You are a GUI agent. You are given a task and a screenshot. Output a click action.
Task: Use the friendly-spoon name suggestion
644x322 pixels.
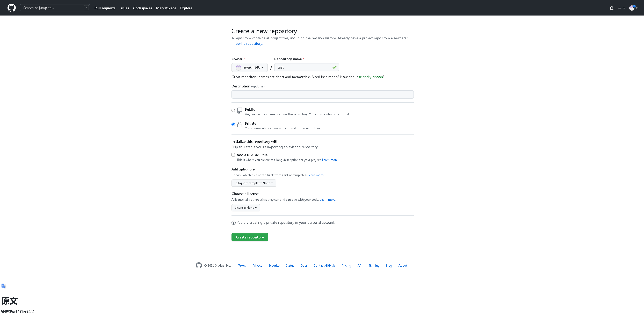(371, 77)
